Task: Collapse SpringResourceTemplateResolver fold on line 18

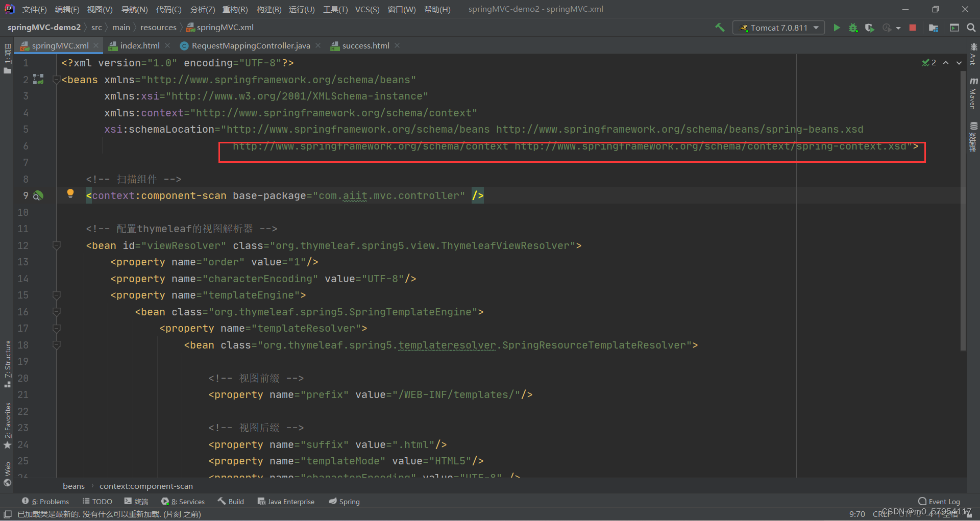Action: point(56,345)
